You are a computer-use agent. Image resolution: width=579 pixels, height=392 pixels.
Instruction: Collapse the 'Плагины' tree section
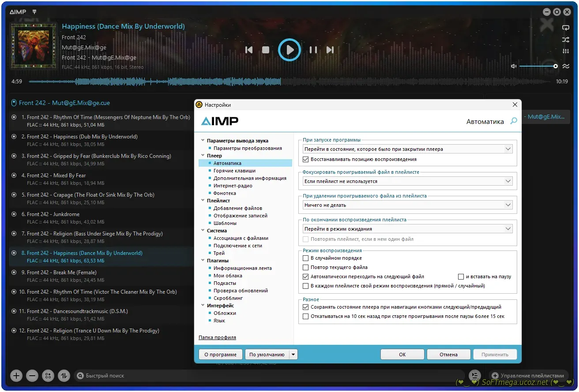pyautogui.click(x=203, y=261)
